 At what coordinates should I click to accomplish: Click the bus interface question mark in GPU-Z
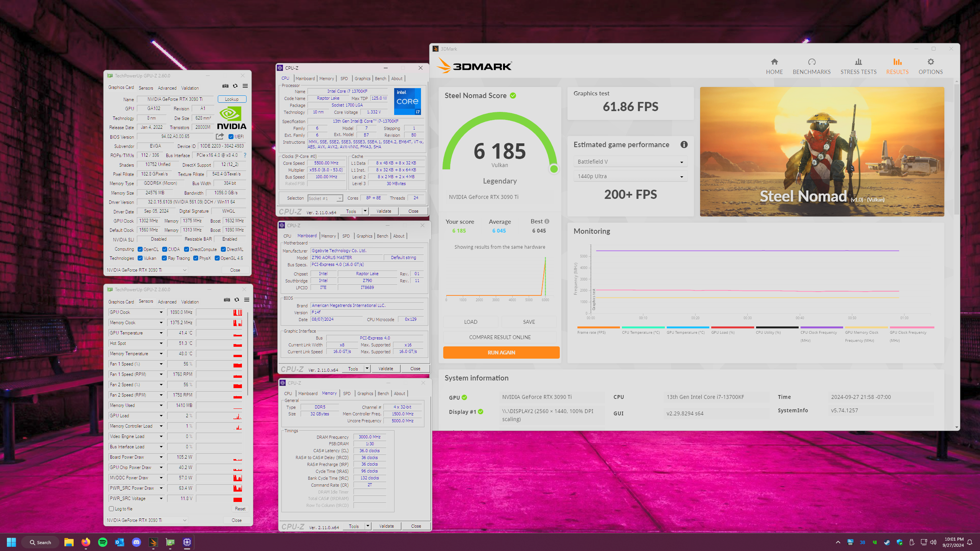click(245, 155)
